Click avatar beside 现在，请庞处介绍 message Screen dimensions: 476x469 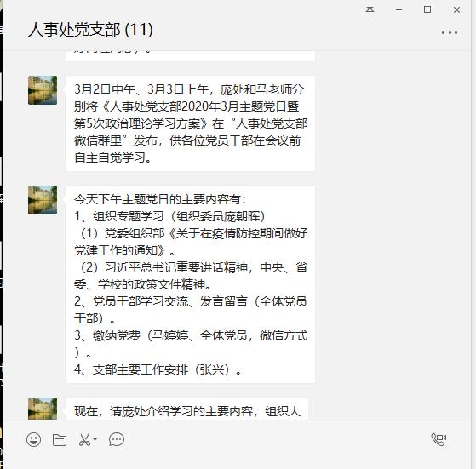tap(43, 409)
